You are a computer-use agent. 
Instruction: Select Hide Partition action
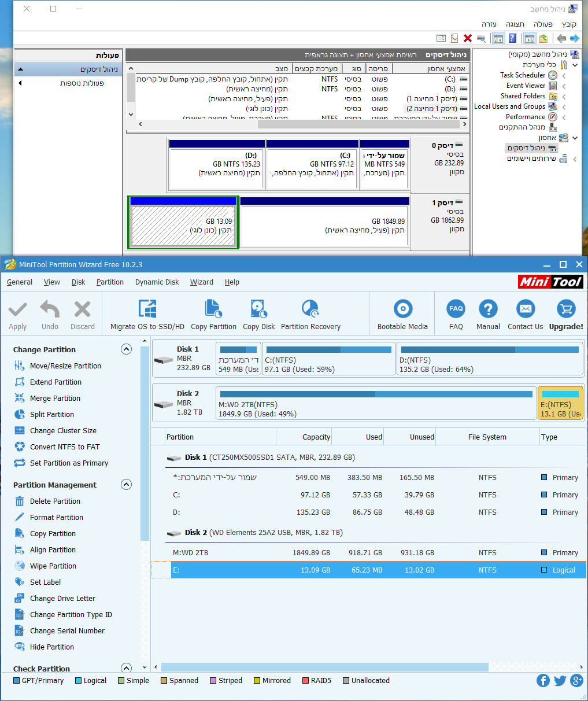coord(44,647)
